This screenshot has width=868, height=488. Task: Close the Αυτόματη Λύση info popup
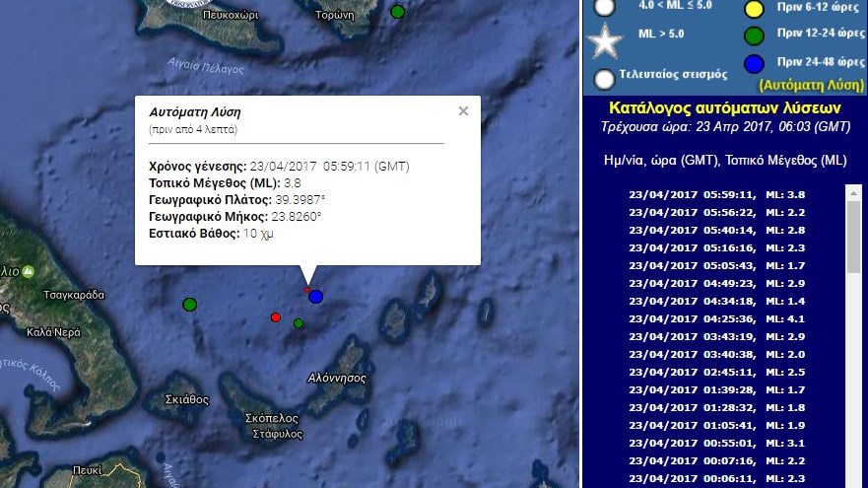(x=463, y=111)
